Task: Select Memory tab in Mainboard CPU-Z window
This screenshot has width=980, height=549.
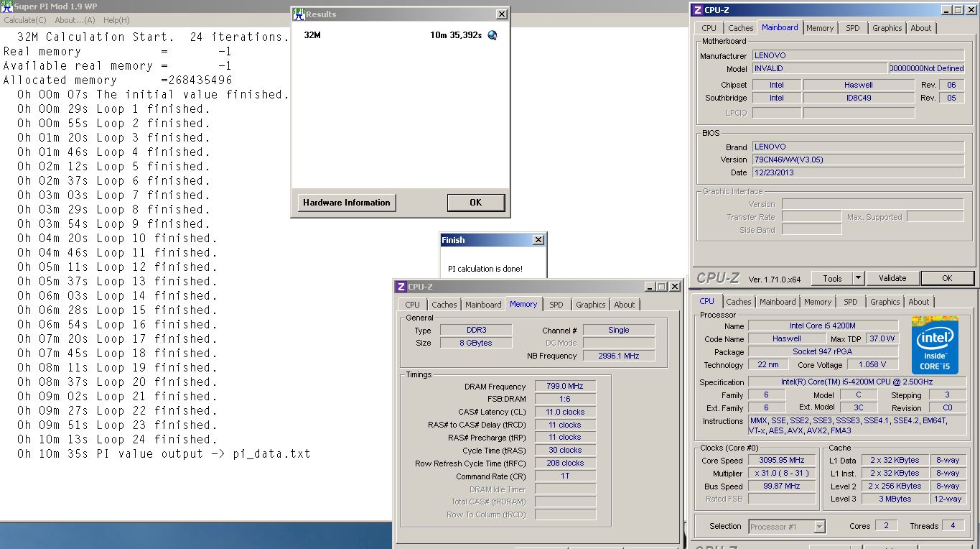Action: [x=820, y=28]
